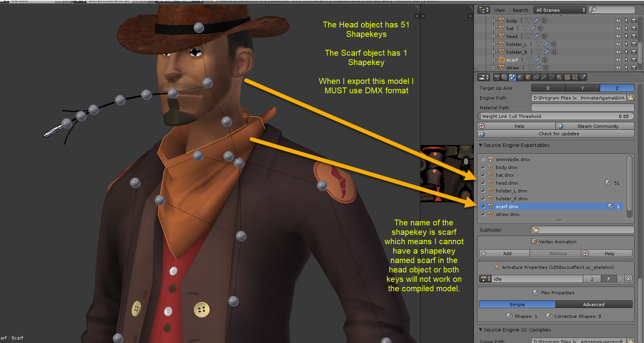644x343 pixels.
Task: Set Target Up Axis to Y
Action: (582, 88)
